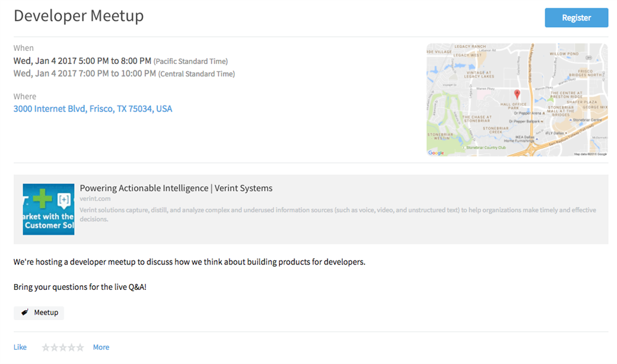Click the Verint link description text
The image size is (617, 364).
coord(338,214)
